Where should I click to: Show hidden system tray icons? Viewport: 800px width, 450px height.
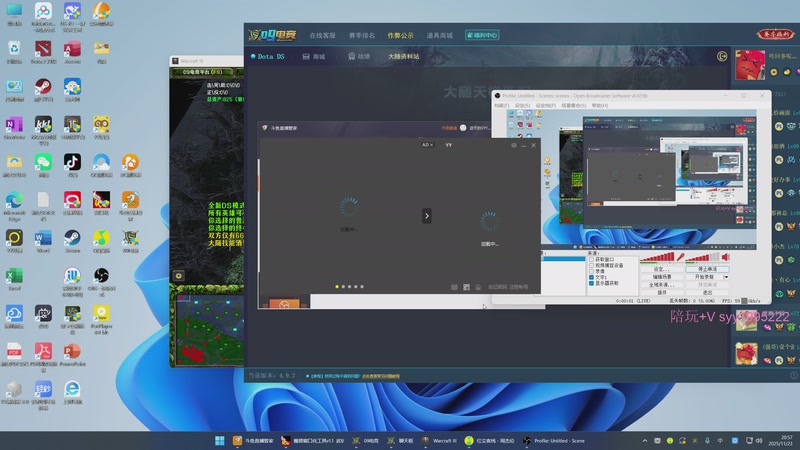[644, 441]
